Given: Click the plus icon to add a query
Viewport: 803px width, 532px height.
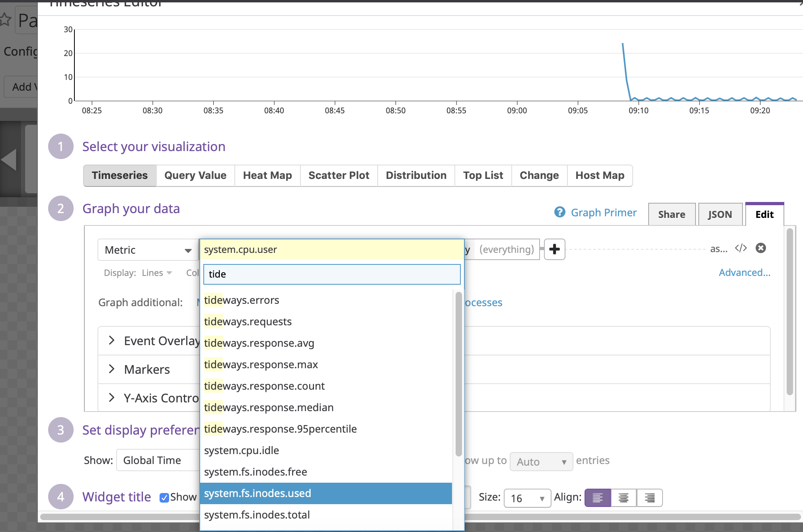Looking at the screenshot, I should coord(554,249).
